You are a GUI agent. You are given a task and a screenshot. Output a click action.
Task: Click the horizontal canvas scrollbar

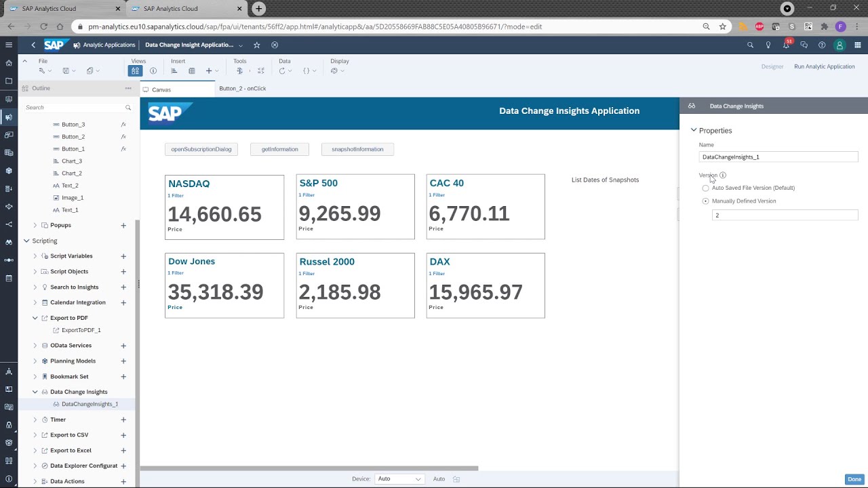(x=309, y=468)
